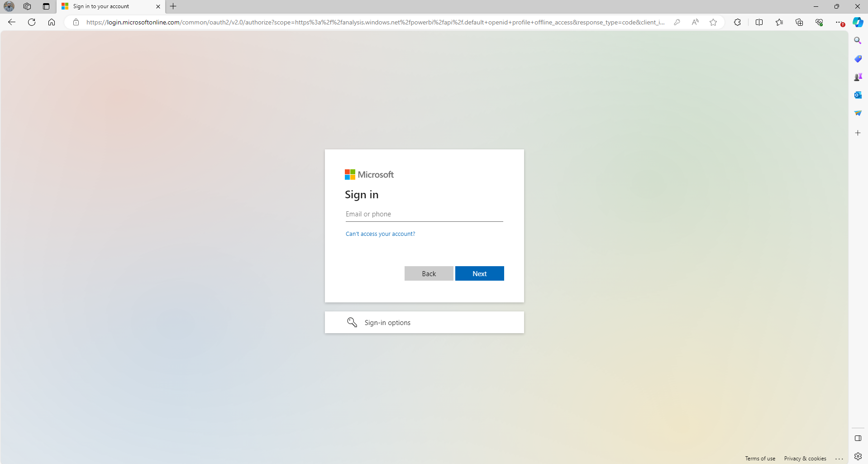
Task: Click the Email or phone input field
Action: pyautogui.click(x=424, y=214)
